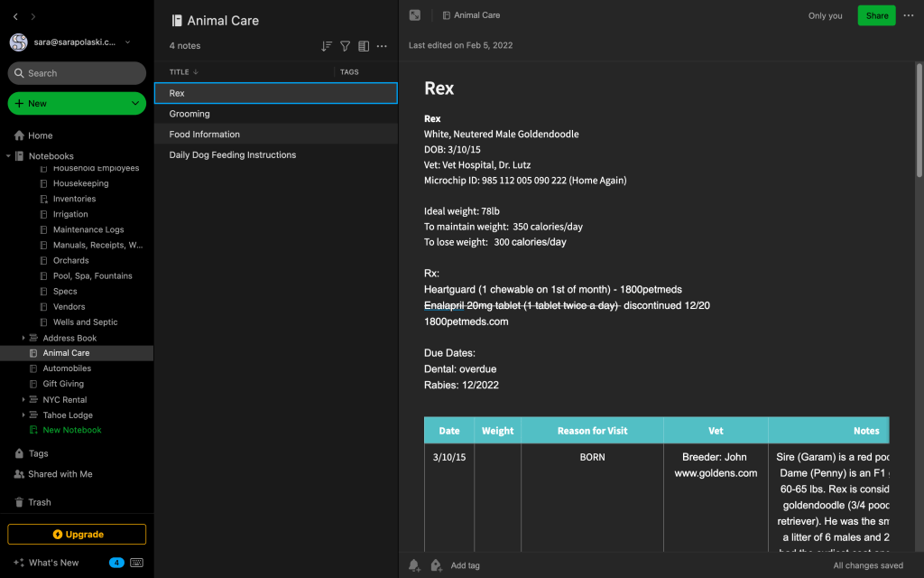Click the green Share button
Viewport: 924px width, 578px height.
coord(876,15)
